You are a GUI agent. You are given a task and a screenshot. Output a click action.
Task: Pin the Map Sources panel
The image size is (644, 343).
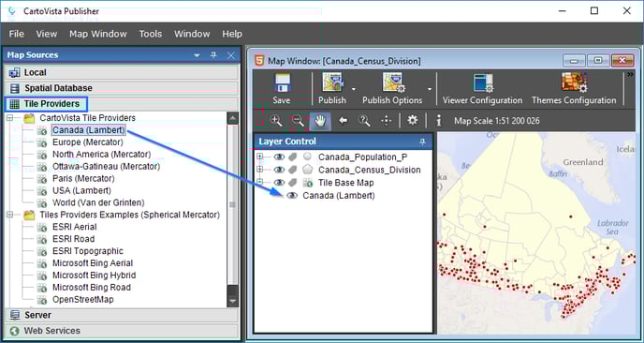tap(213, 54)
